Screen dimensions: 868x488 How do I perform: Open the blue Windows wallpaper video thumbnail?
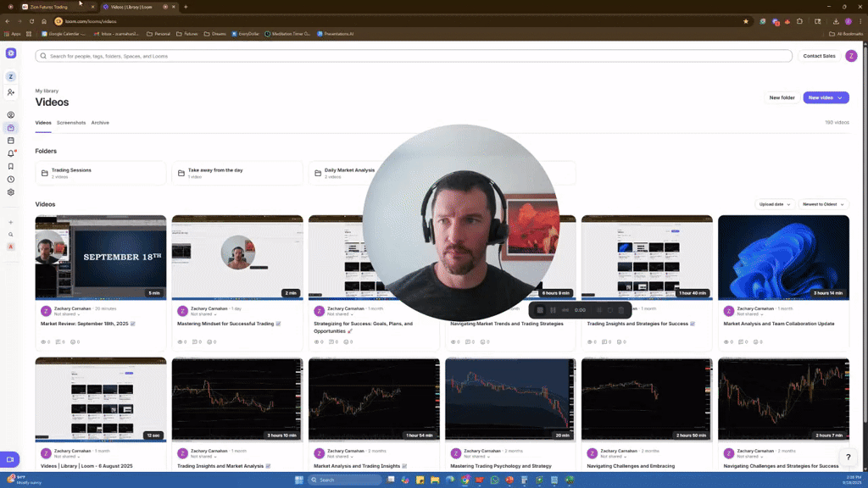point(783,258)
